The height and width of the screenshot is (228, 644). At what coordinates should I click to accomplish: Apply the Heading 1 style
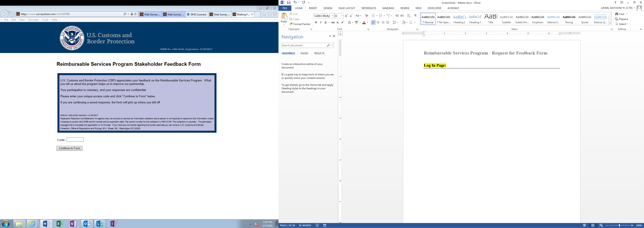coord(459,19)
